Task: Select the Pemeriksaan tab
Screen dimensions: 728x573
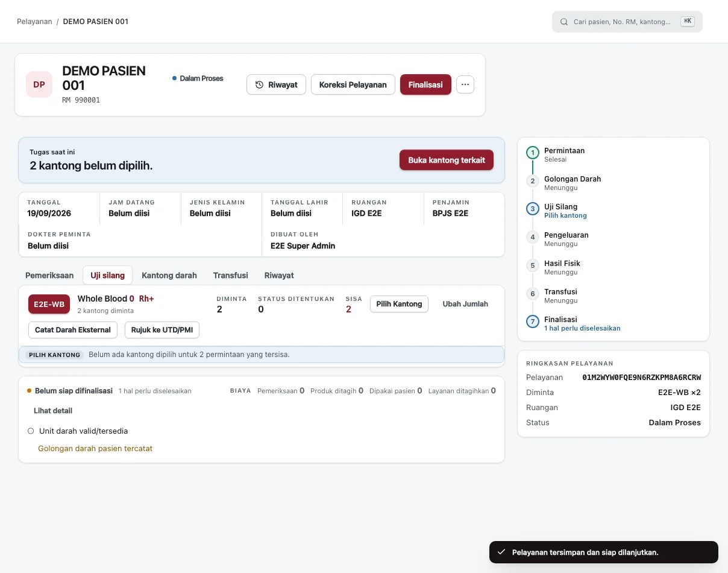Action: coord(49,275)
